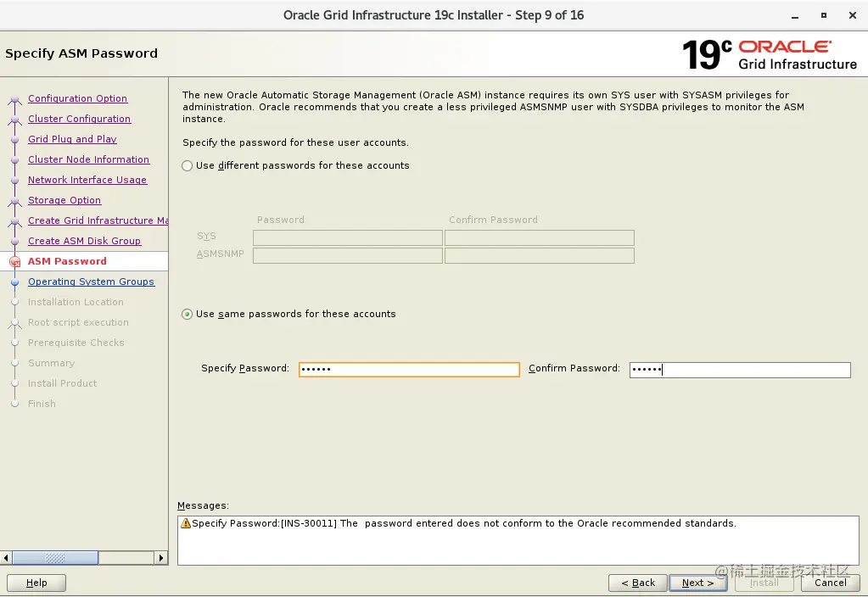Click the Create ASM Disk Group step bullet
Image resolution: width=868 pixels, height=597 pixels.
[x=15, y=242]
